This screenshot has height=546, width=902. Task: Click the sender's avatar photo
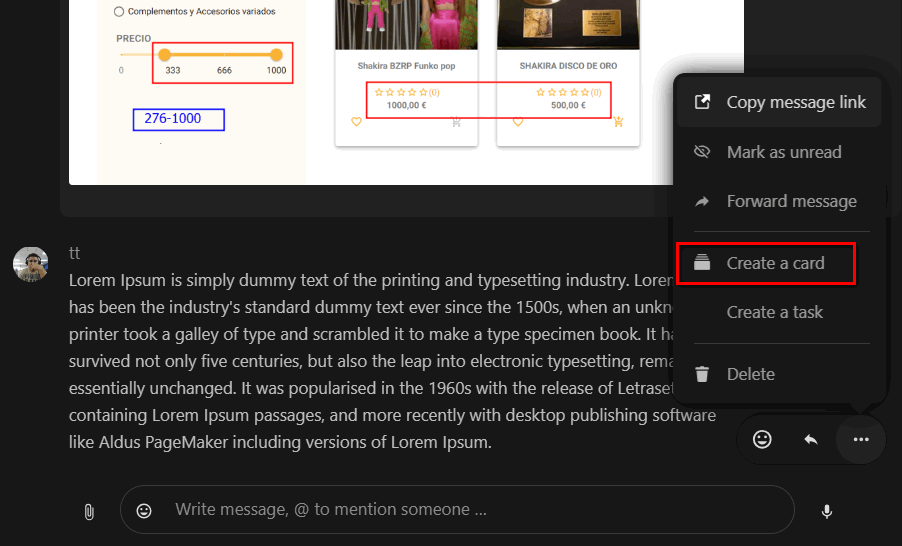[30, 264]
